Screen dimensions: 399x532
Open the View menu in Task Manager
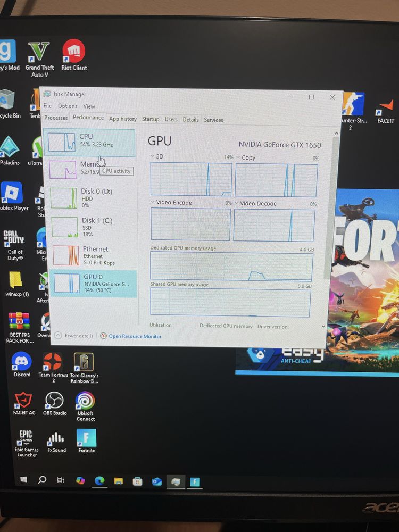point(89,106)
